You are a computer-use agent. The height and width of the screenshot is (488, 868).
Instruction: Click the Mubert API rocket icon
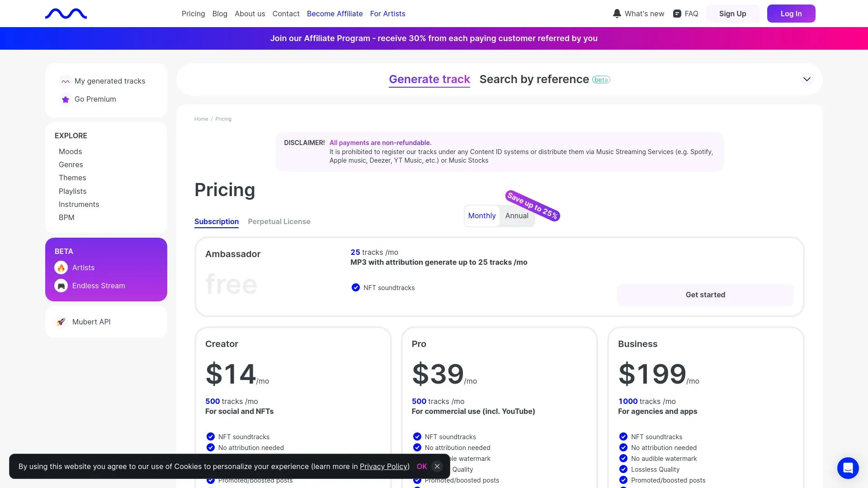61,322
